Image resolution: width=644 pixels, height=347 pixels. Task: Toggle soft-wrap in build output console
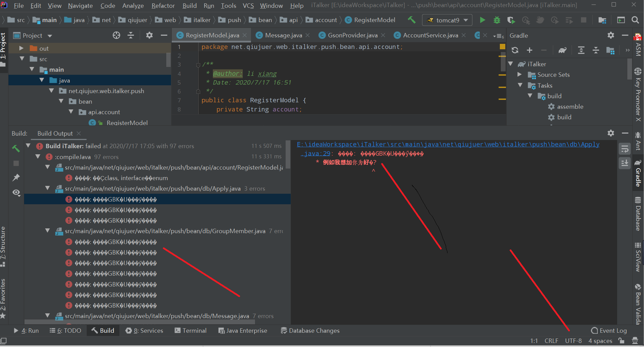(625, 149)
